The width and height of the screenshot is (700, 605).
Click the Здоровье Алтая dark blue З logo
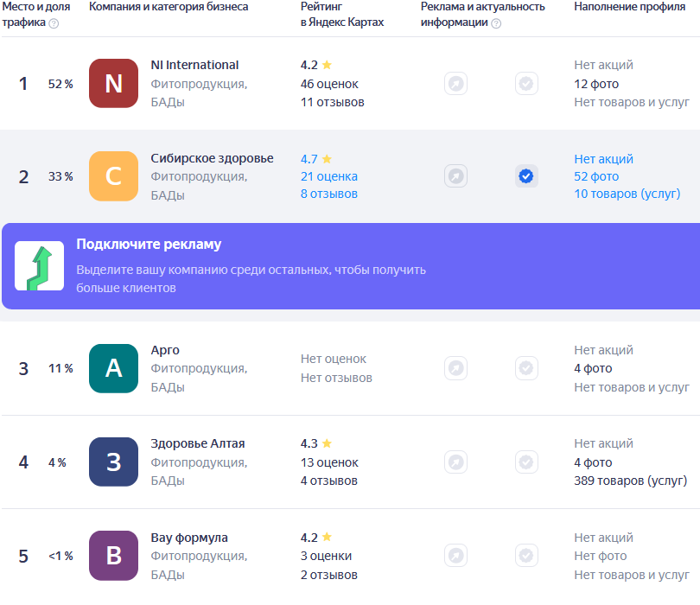click(113, 462)
